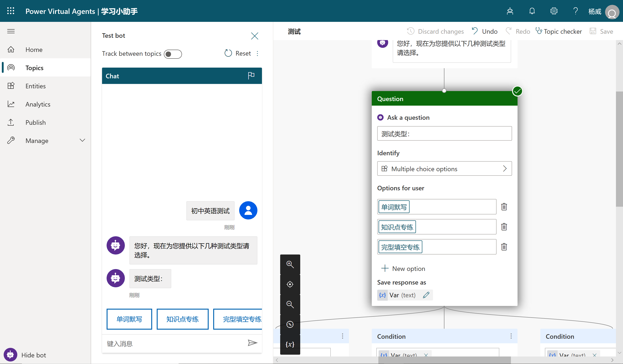
Task: Click the recenter canvas target icon
Action: tap(290, 284)
